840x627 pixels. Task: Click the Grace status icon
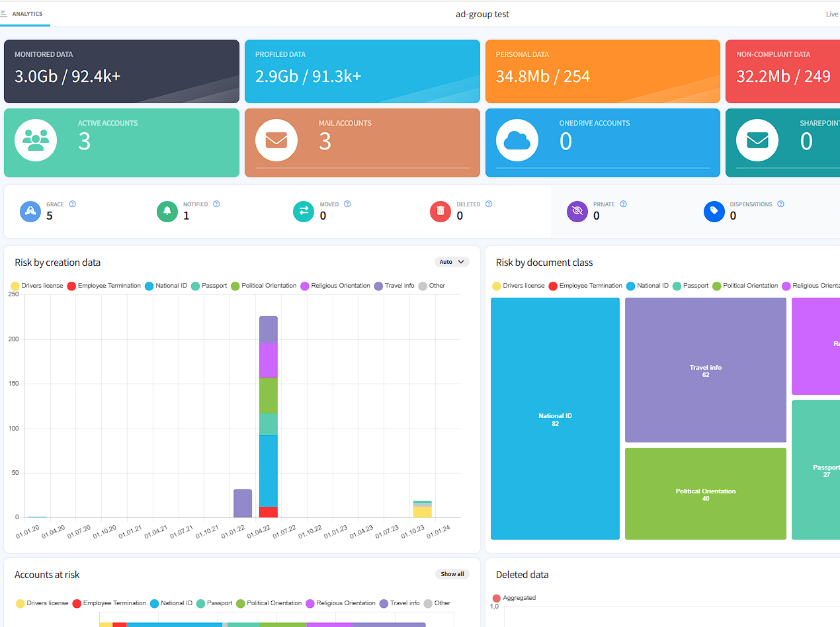point(30,212)
